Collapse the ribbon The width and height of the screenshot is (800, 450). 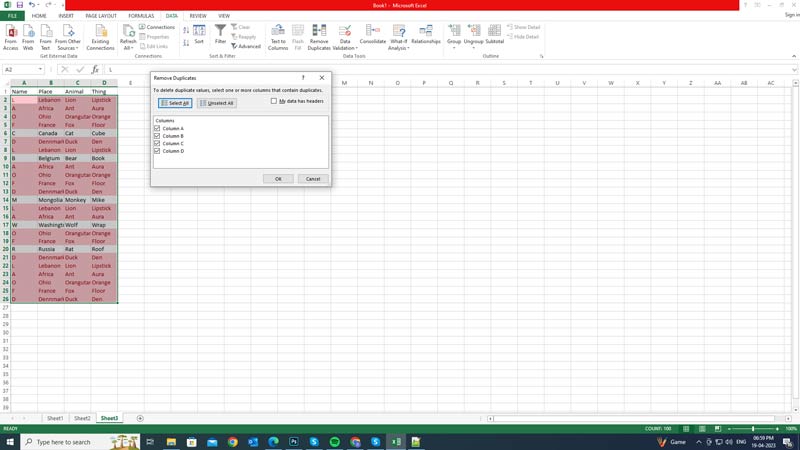pos(794,56)
